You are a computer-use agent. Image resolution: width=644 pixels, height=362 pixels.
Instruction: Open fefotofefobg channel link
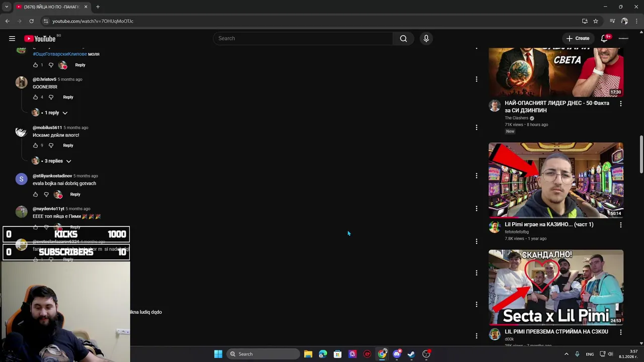tap(517, 232)
